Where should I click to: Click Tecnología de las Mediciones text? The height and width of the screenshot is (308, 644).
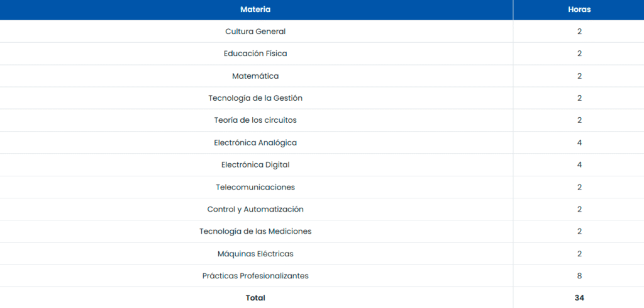(x=255, y=231)
